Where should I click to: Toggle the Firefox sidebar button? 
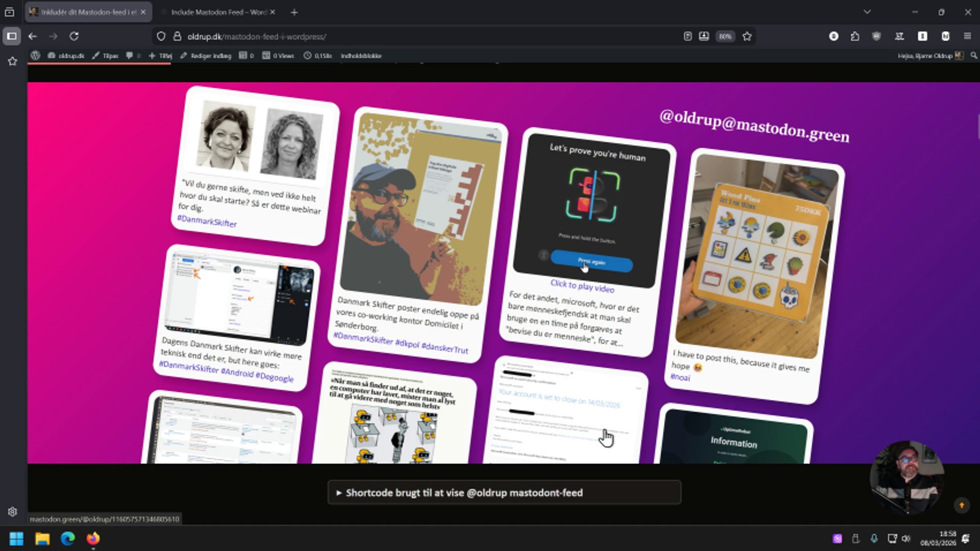tap(12, 36)
